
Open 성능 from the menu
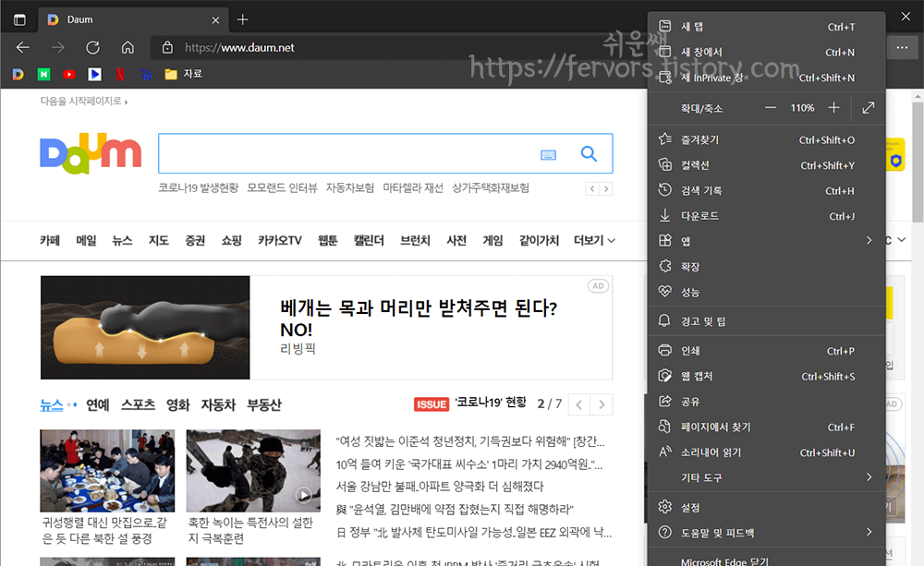point(766,292)
